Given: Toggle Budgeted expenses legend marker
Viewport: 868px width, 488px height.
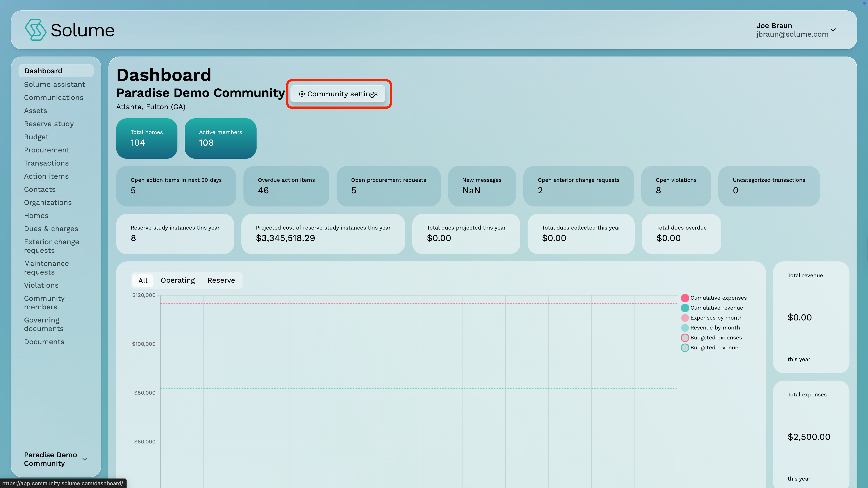Looking at the screenshot, I should tap(685, 338).
